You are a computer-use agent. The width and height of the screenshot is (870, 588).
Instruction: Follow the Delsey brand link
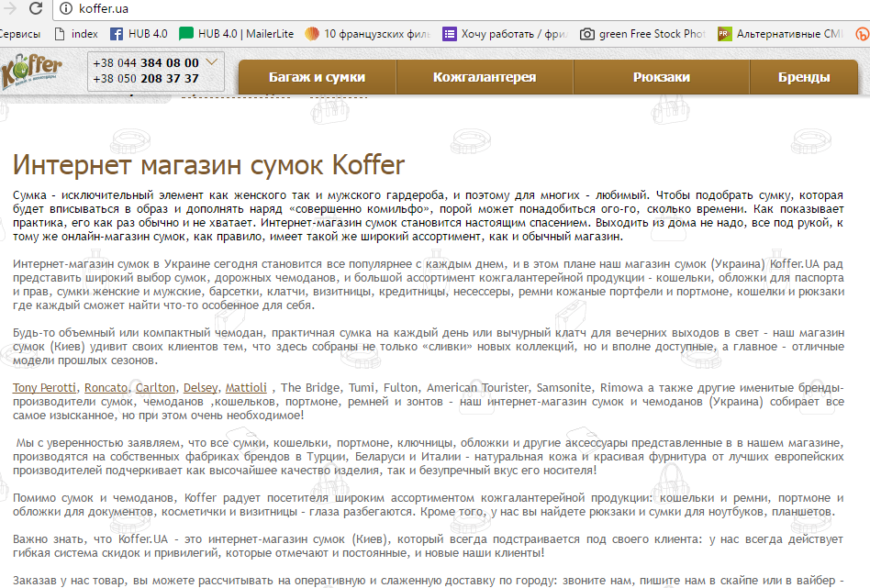[x=201, y=388]
